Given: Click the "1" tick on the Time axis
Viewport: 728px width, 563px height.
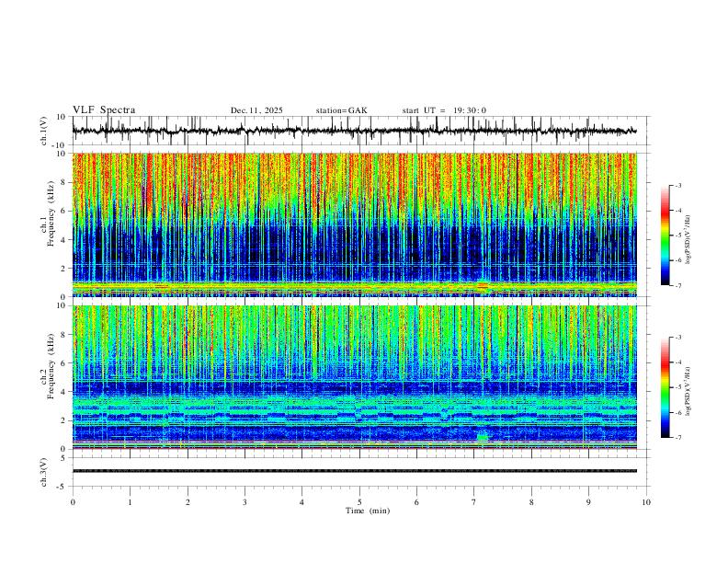Looking at the screenshot, I should [x=130, y=502].
